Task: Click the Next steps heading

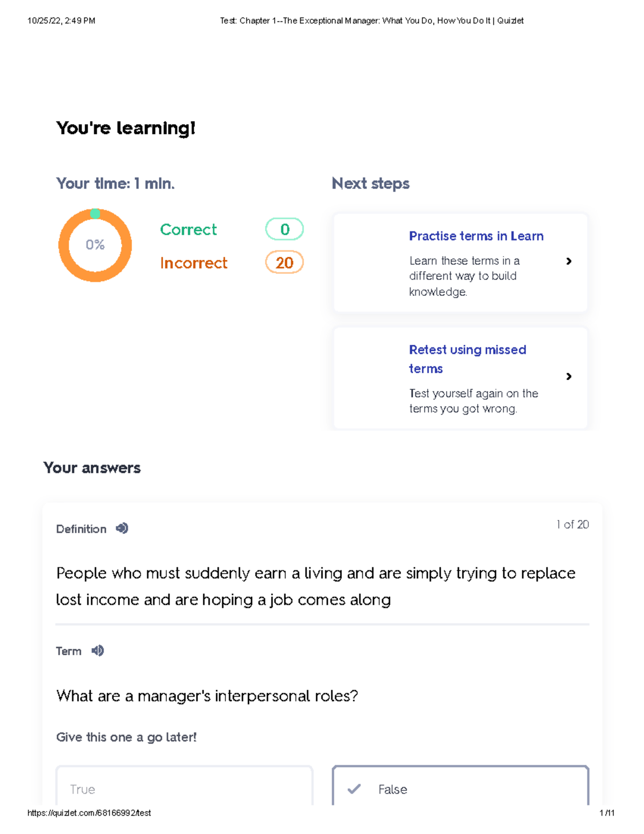Action: pyautogui.click(x=370, y=184)
